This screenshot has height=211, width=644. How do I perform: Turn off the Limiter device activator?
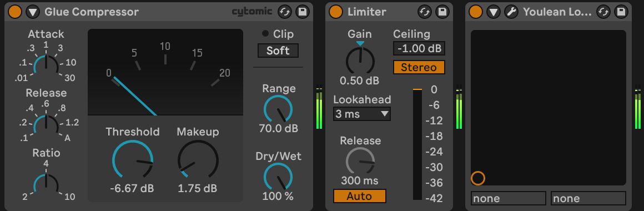pyautogui.click(x=335, y=12)
